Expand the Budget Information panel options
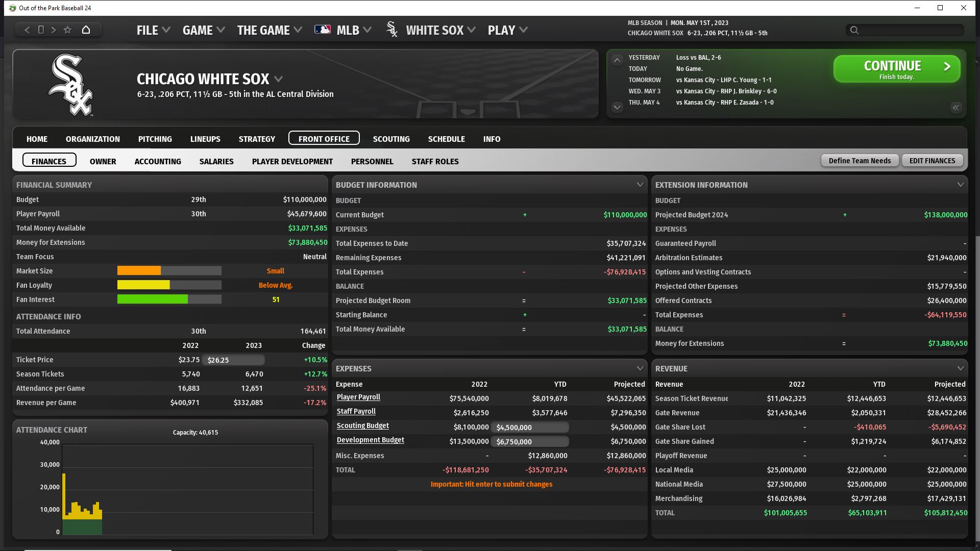Image resolution: width=980 pixels, height=551 pixels. [x=640, y=185]
